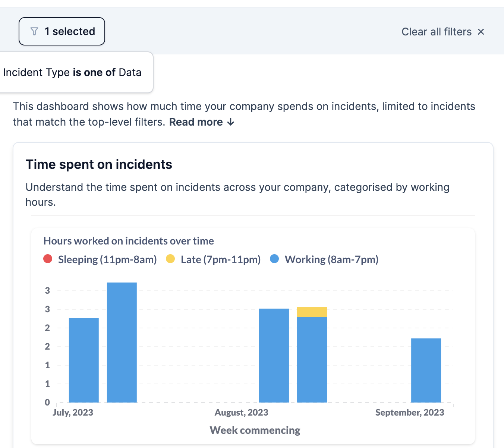This screenshot has width=504, height=448.
Task: Select the first August blue bar
Action: 274,356
